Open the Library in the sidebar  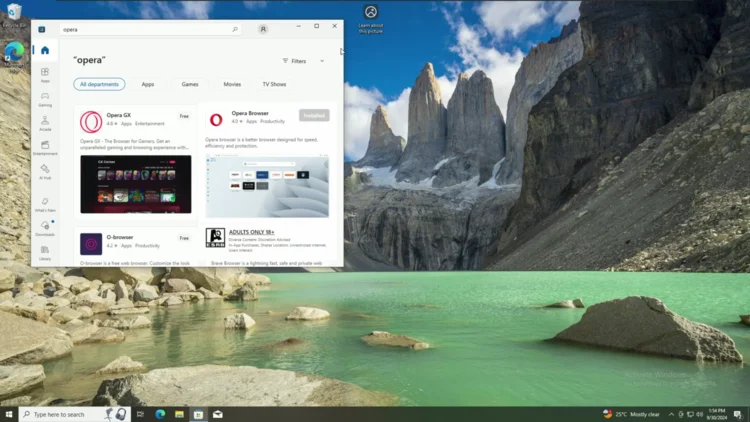(x=45, y=253)
